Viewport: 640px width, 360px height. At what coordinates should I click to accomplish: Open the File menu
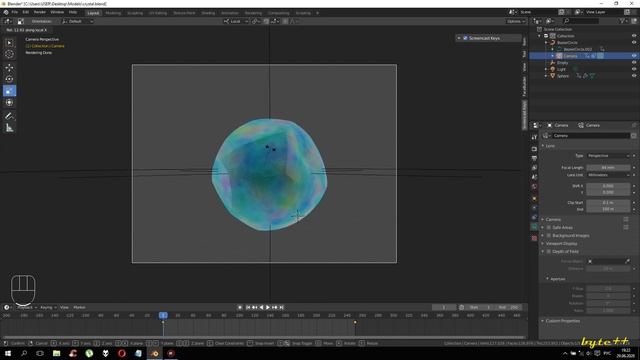tap(15, 12)
